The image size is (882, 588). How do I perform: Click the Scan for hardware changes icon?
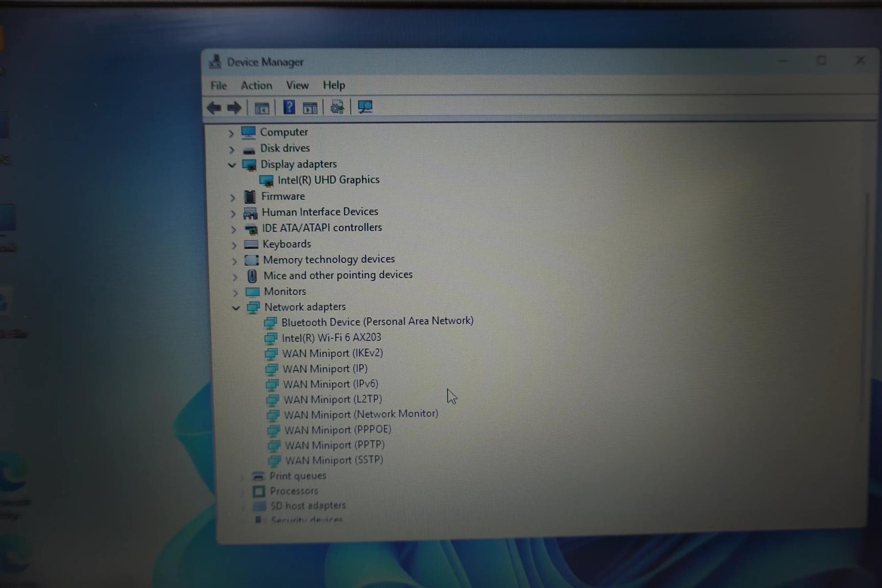click(365, 107)
